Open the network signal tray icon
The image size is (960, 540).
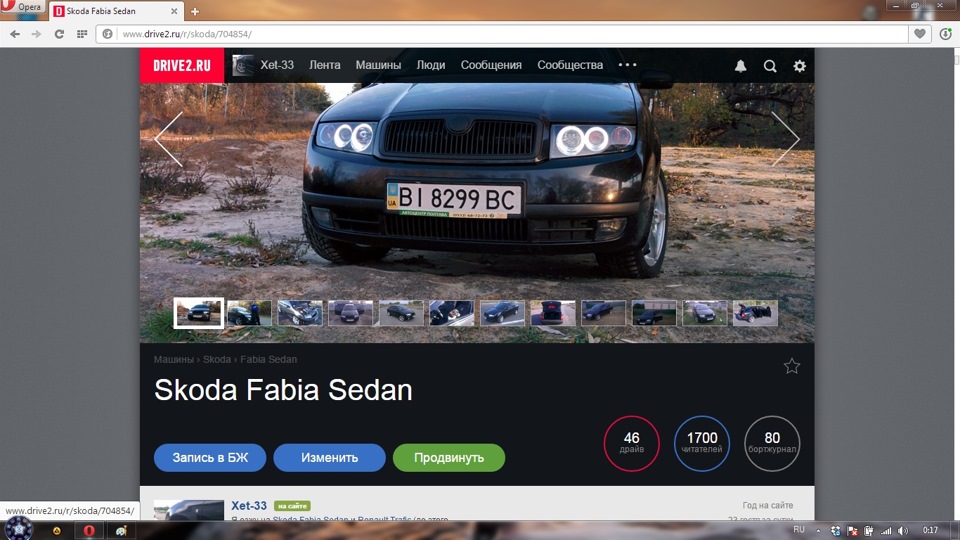pos(886,531)
